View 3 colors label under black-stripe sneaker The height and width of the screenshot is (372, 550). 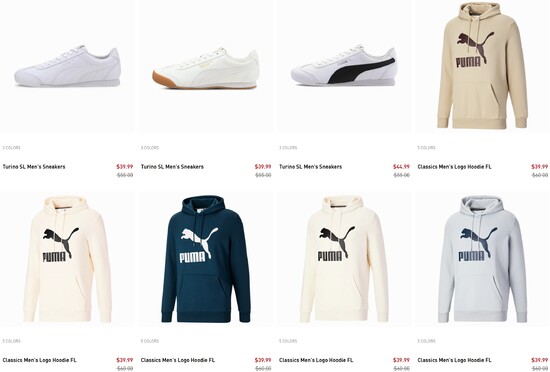[288, 148]
